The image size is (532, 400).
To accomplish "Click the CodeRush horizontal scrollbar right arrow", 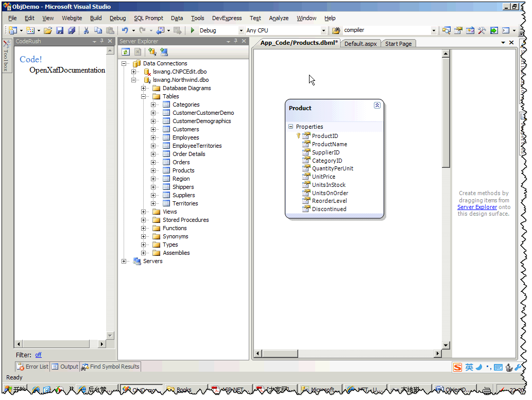I will click(102, 344).
